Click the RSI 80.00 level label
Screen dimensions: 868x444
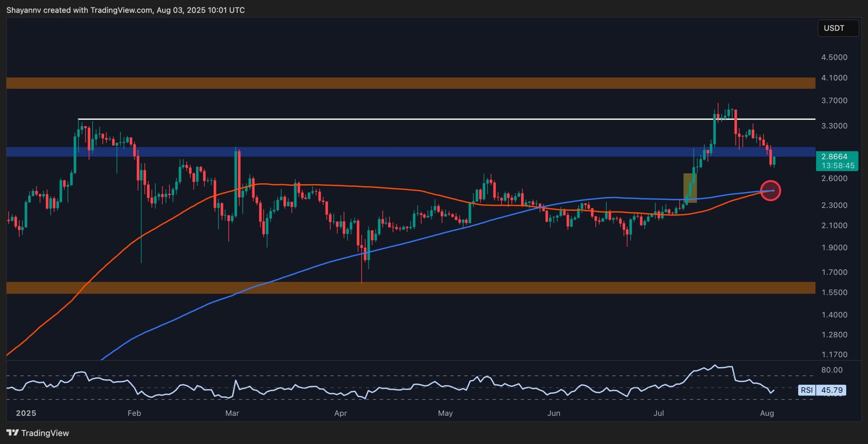click(832, 370)
